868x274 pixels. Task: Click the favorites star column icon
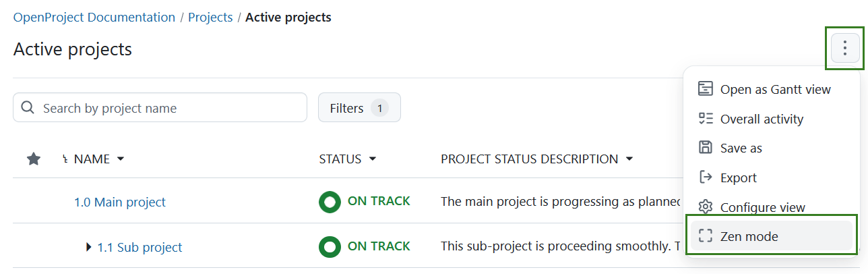(x=34, y=159)
